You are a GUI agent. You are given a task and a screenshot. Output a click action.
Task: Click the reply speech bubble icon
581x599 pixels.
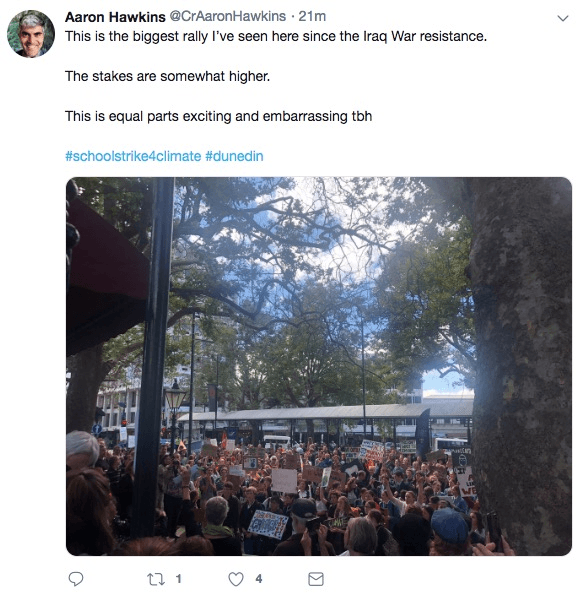(76, 579)
